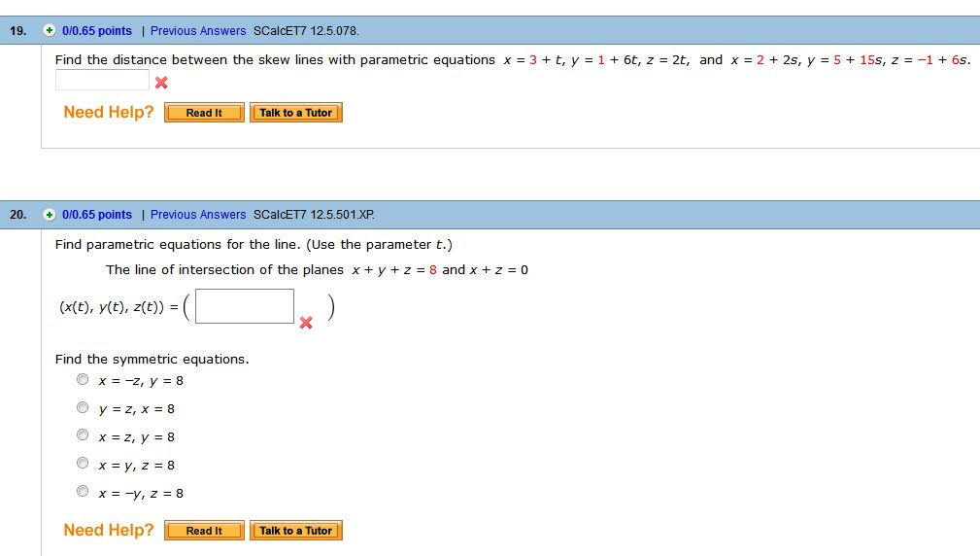Open Previous Answers for question 20
This screenshot has width=980, height=556.
click(x=198, y=215)
